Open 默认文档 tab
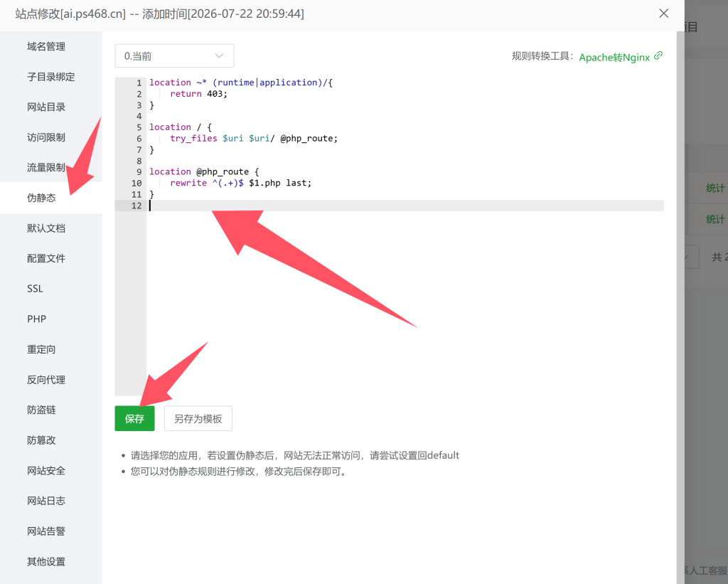This screenshot has height=584, width=728. coord(46,228)
